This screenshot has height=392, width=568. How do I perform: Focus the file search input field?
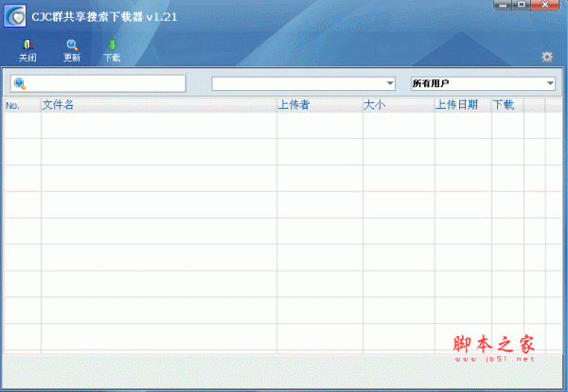98,83
